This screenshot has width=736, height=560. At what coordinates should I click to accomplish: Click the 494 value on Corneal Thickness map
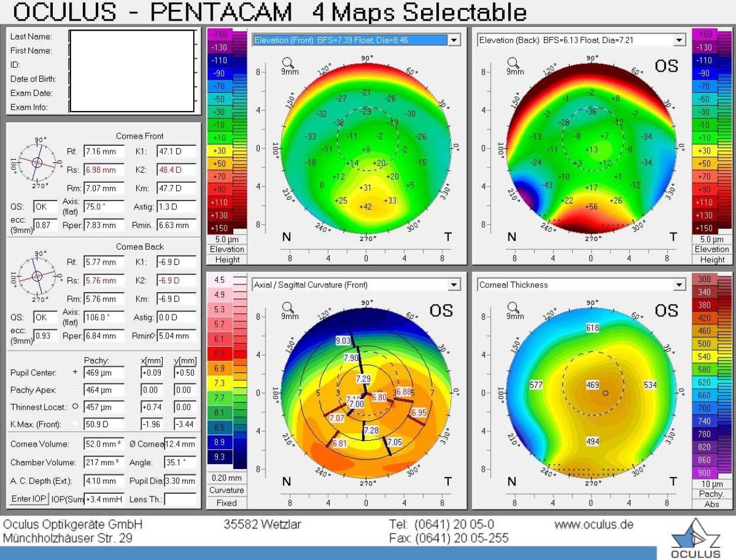point(593,441)
